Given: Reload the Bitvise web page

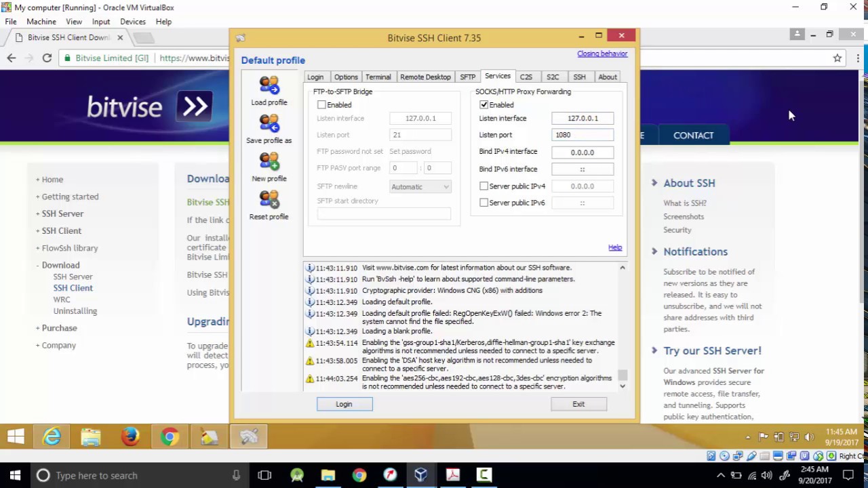Looking at the screenshot, I should (x=47, y=58).
